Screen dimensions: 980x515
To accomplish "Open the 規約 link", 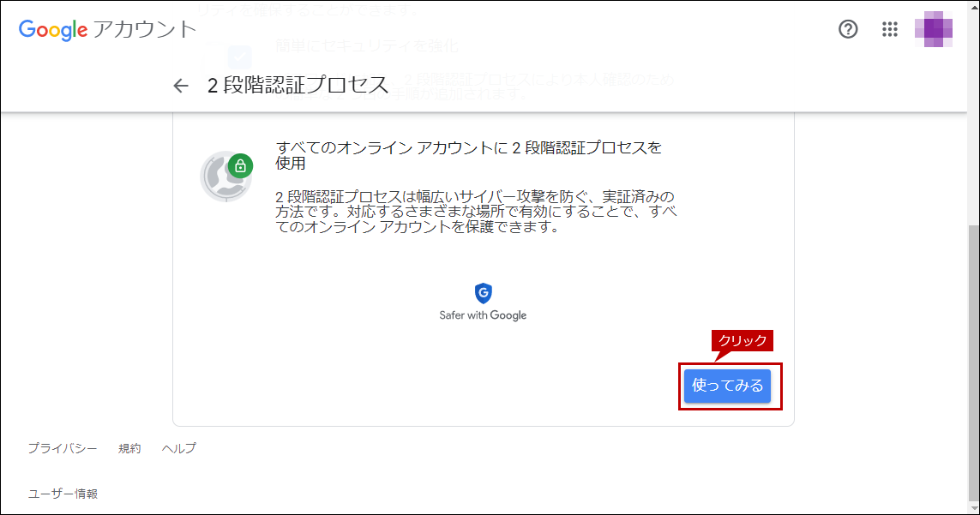I will click(x=129, y=449).
